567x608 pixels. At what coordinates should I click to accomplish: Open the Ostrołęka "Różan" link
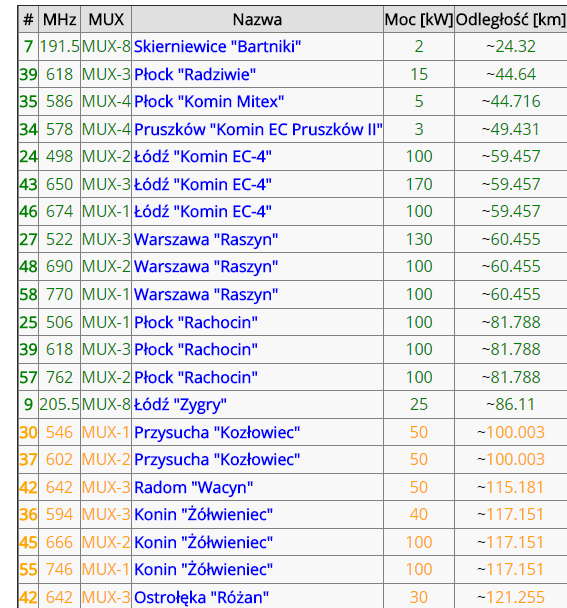202,598
